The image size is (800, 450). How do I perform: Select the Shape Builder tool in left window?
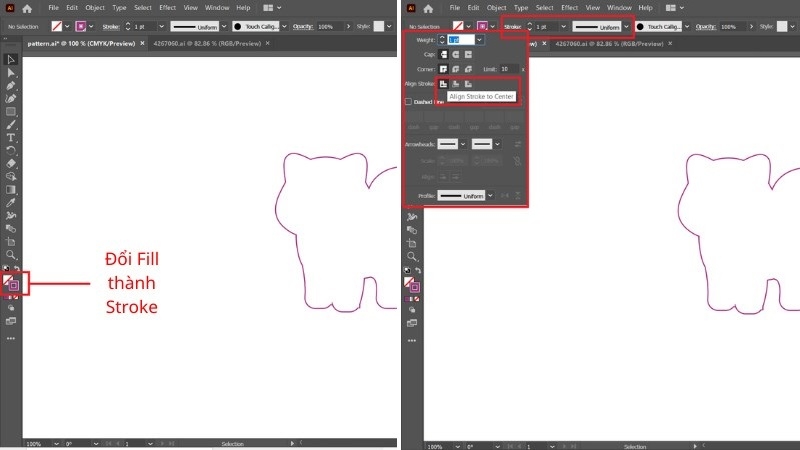tap(11, 177)
